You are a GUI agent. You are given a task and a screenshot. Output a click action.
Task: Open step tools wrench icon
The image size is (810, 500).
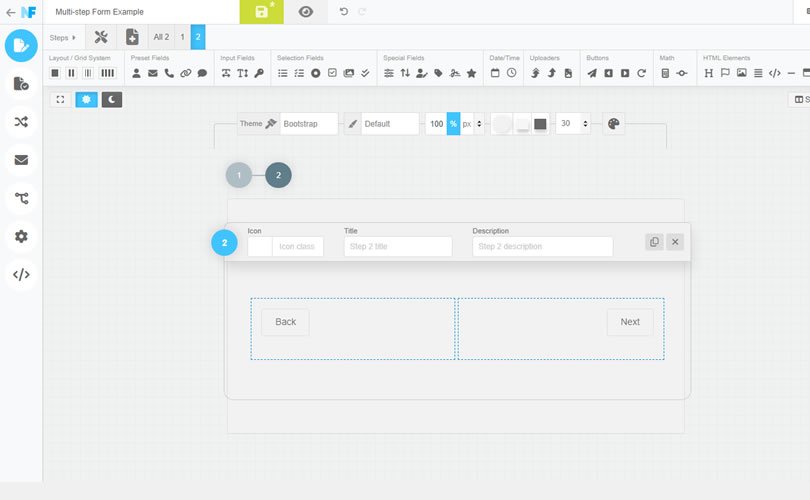[x=101, y=37]
